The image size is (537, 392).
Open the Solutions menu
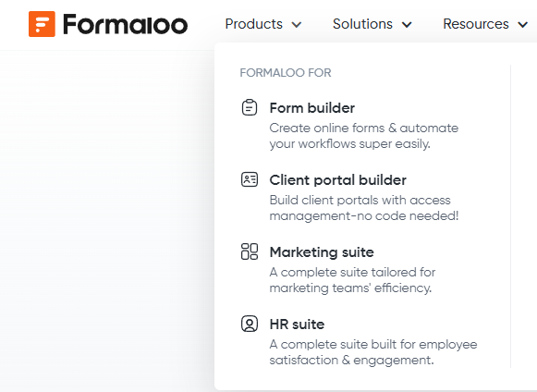pos(372,24)
